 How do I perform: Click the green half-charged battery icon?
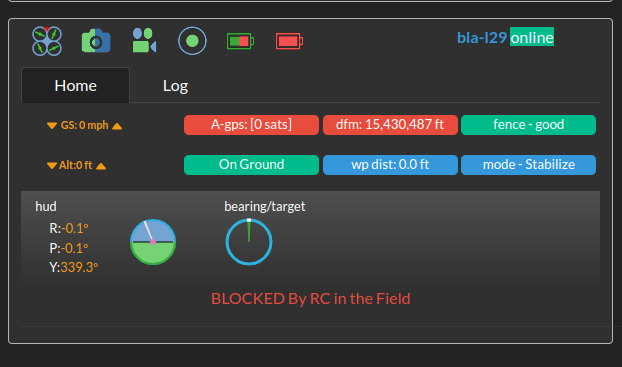[x=240, y=41]
